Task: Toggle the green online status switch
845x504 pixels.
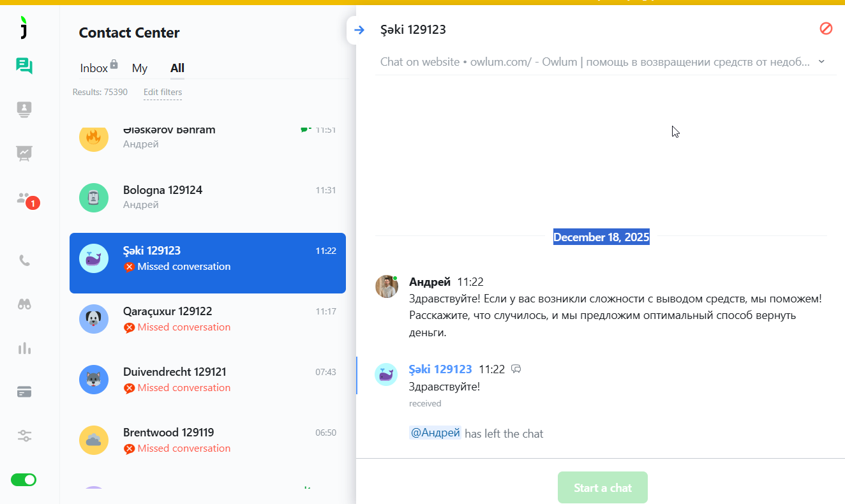Action: click(x=24, y=480)
